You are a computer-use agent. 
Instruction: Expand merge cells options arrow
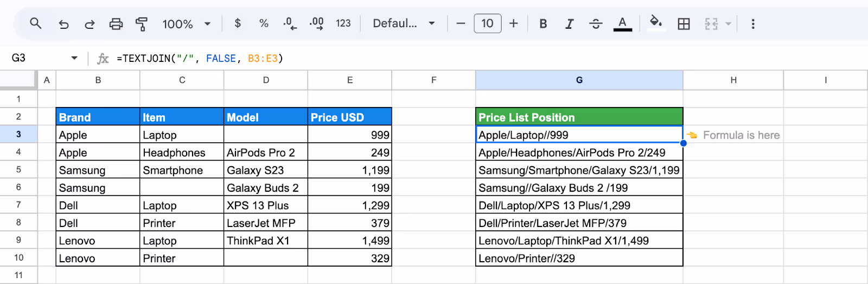pos(729,24)
